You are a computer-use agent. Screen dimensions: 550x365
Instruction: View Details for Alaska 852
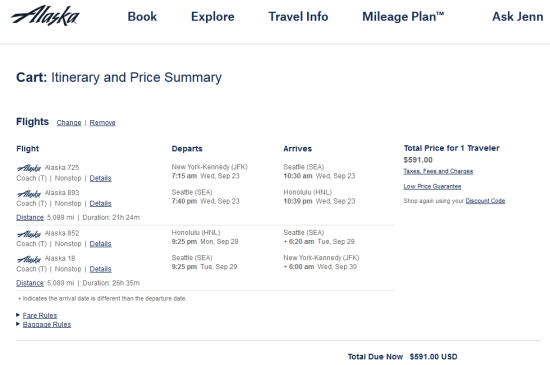coord(100,244)
